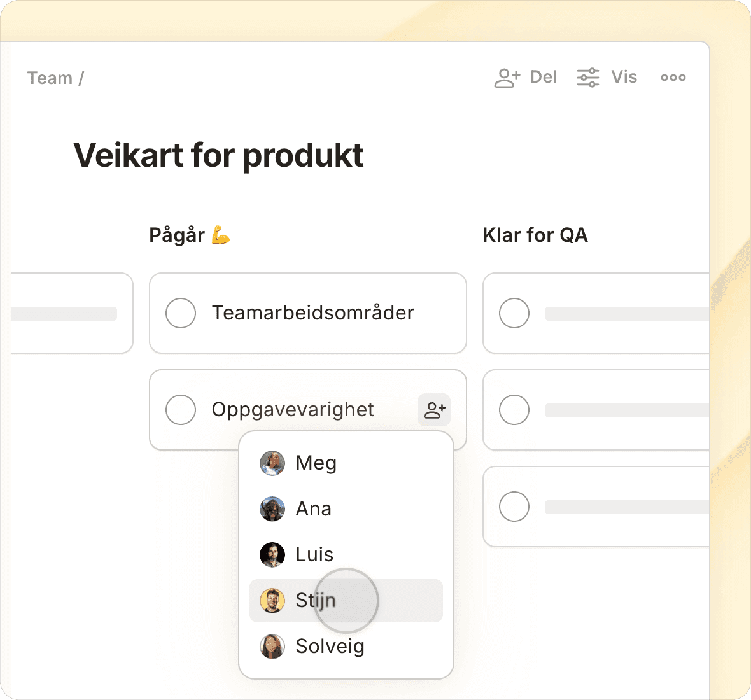Click the Pågår column heading
The height and width of the screenshot is (700, 751).
(177, 235)
